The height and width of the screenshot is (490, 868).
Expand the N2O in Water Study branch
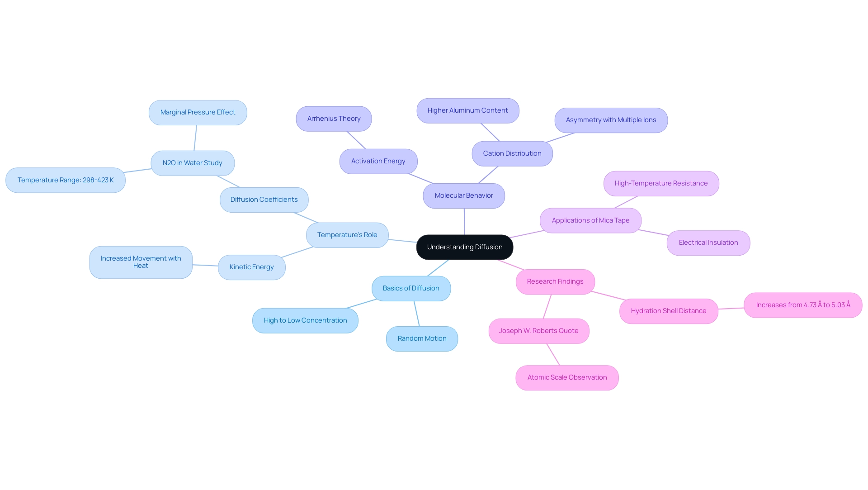[193, 162]
